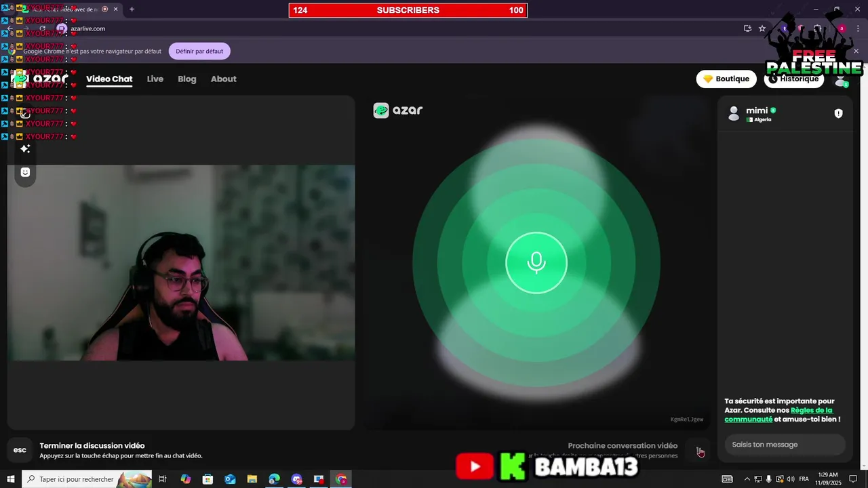
Task: Open the Windows Start menu
Action: pyautogui.click(x=11, y=479)
